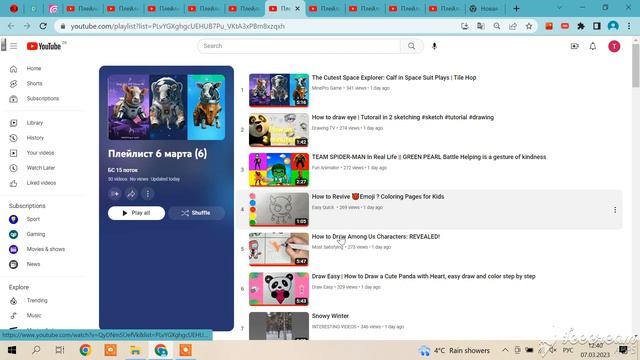Open How to Draw Among Us Characters video
This screenshot has height=360, width=640.
(x=376, y=236)
